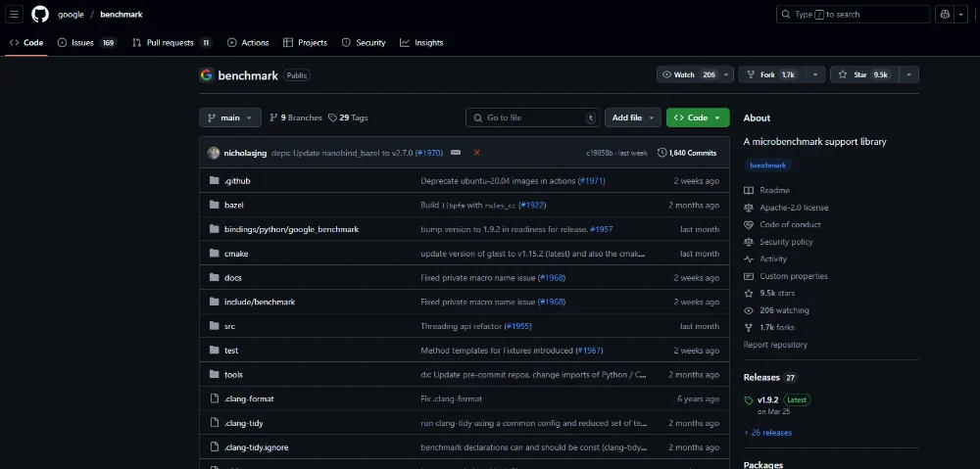Viewport: 980px width, 469px height.
Task: Click the .clang-format file icon
Action: [215, 399]
